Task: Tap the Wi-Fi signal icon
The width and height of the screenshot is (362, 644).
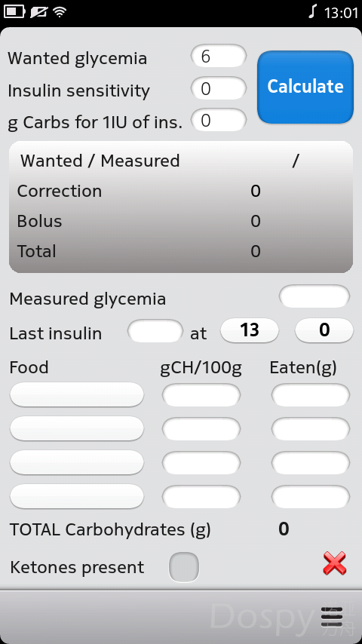Action: coord(60,12)
